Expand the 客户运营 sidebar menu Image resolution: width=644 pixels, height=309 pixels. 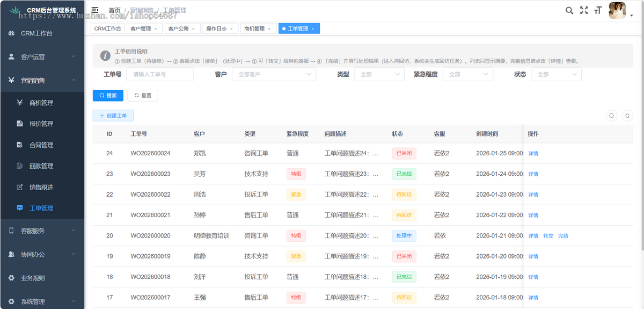coord(42,57)
